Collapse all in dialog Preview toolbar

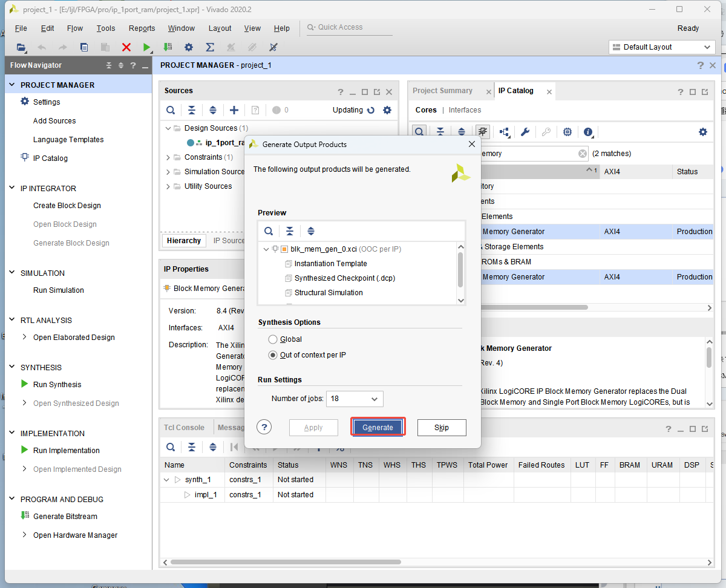[290, 231]
